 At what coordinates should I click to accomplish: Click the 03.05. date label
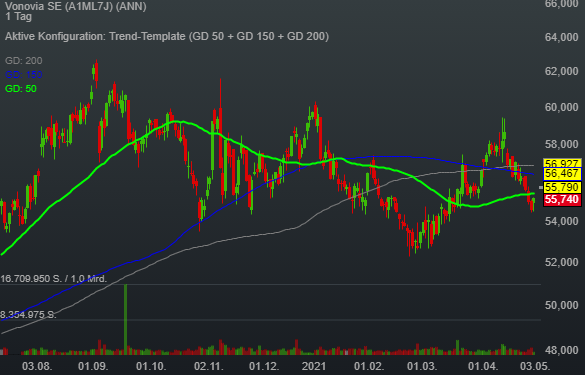[535, 366]
